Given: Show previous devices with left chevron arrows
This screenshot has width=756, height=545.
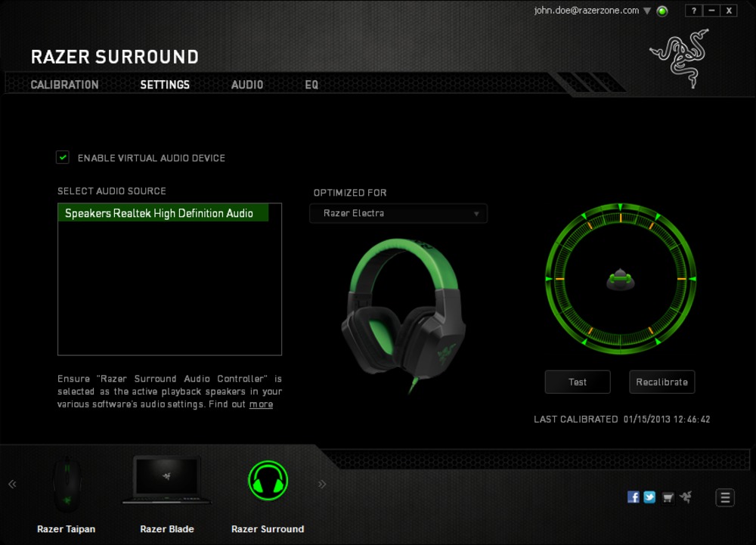Looking at the screenshot, I should (x=13, y=484).
